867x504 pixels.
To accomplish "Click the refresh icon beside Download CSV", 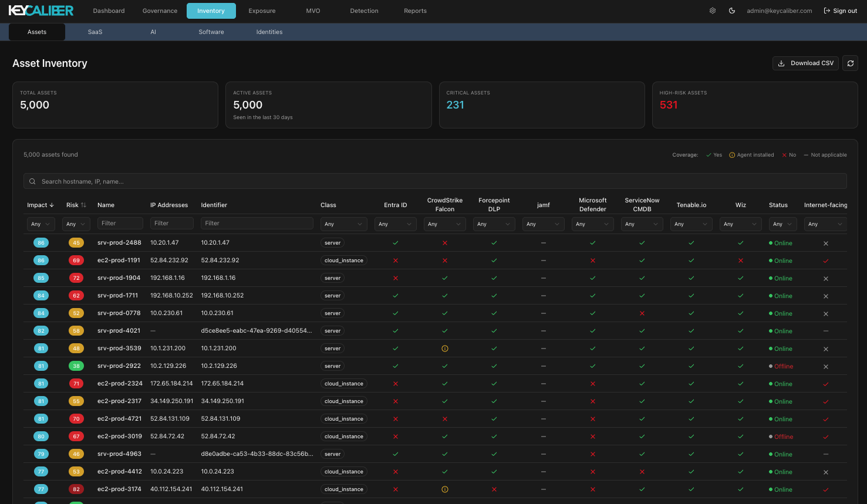I will point(851,63).
